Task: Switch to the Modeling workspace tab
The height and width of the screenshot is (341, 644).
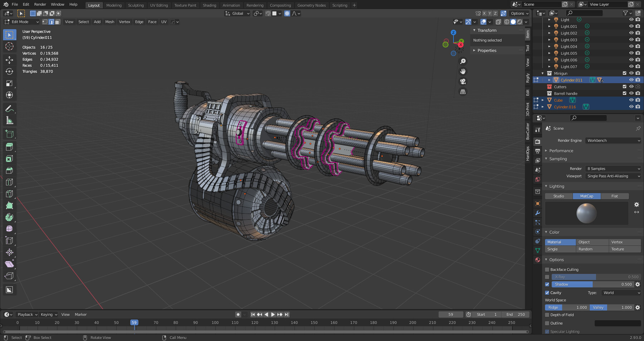Action: 114,5
